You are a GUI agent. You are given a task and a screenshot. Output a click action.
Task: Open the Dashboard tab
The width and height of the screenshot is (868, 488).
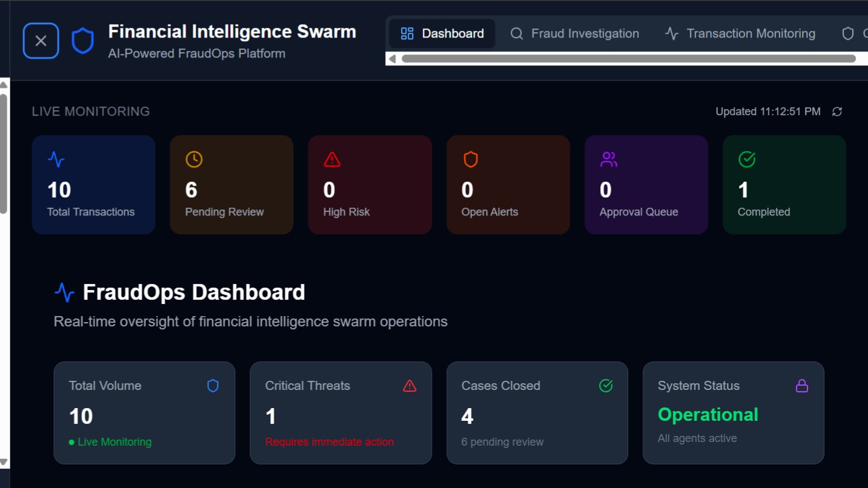coord(442,33)
